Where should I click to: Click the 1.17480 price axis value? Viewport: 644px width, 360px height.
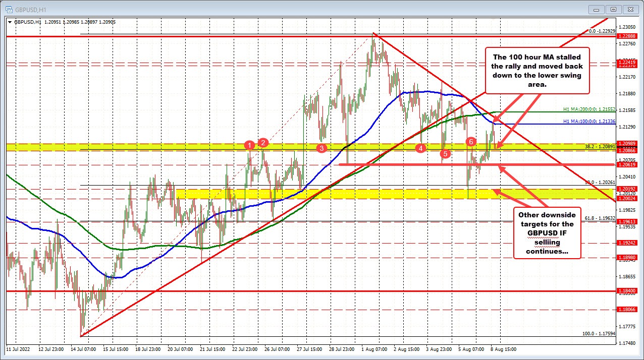628,343
